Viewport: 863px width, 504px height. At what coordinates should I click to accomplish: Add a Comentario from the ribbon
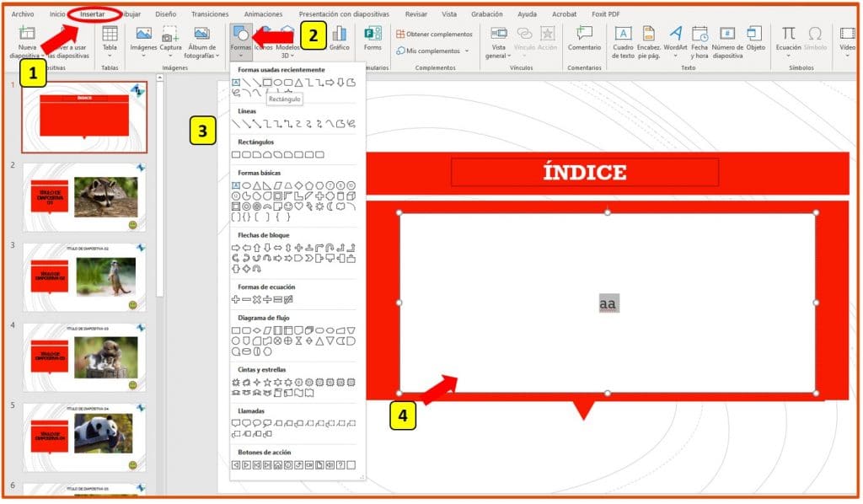[x=584, y=34]
